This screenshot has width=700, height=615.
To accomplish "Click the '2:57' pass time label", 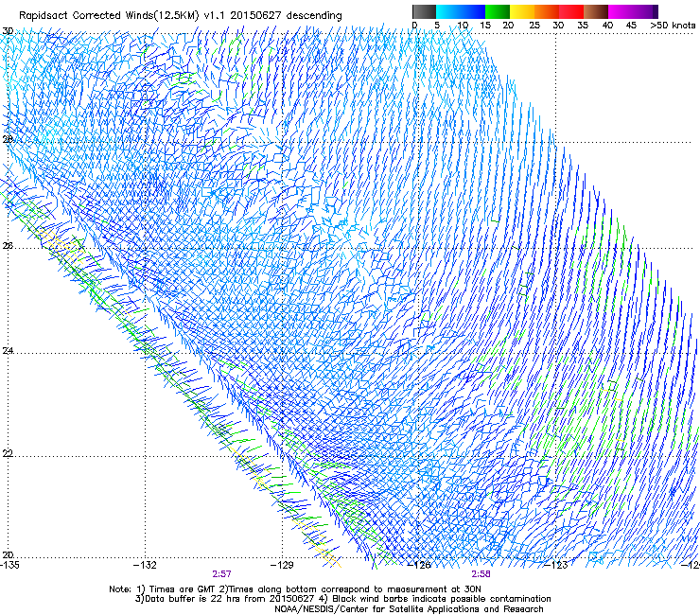I will point(222,574).
